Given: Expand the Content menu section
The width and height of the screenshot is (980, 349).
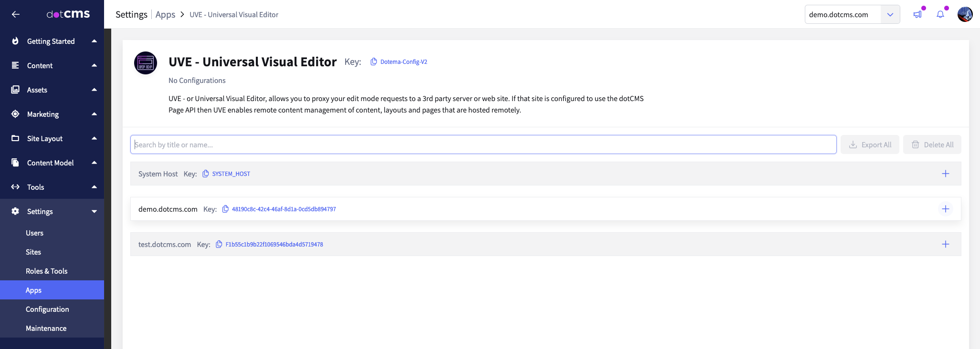Looking at the screenshot, I should [x=52, y=65].
